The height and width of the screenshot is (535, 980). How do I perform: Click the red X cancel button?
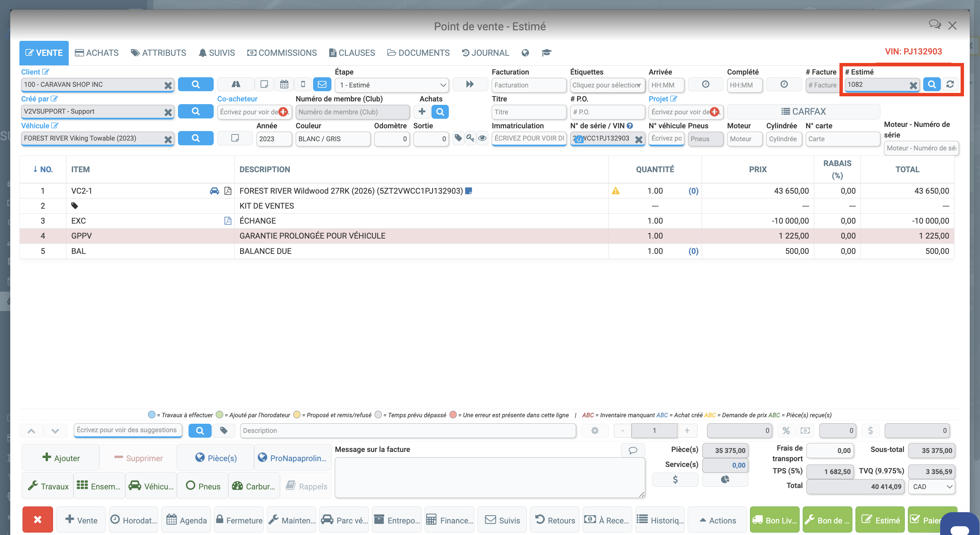38,520
